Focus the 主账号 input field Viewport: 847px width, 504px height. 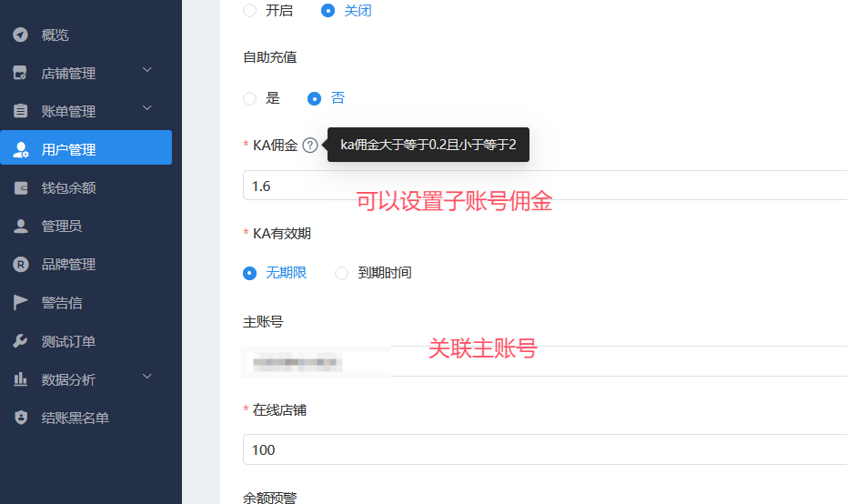tap(544, 361)
